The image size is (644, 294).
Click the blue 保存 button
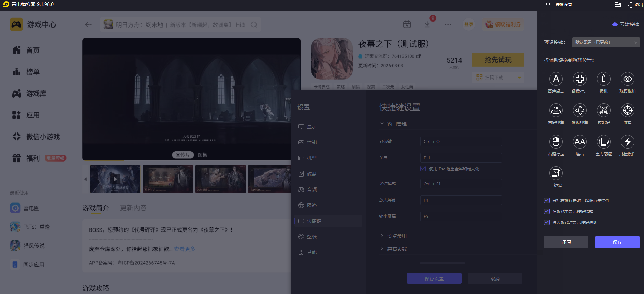tap(617, 242)
